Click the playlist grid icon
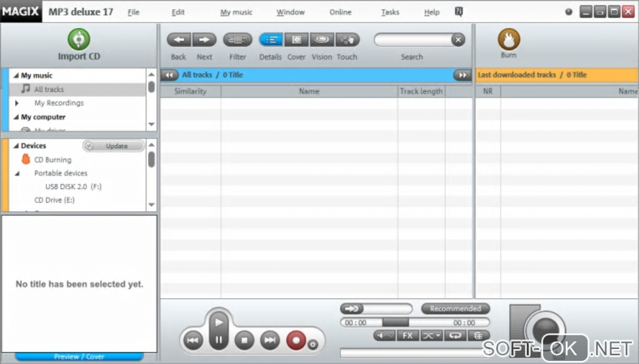 point(479,335)
